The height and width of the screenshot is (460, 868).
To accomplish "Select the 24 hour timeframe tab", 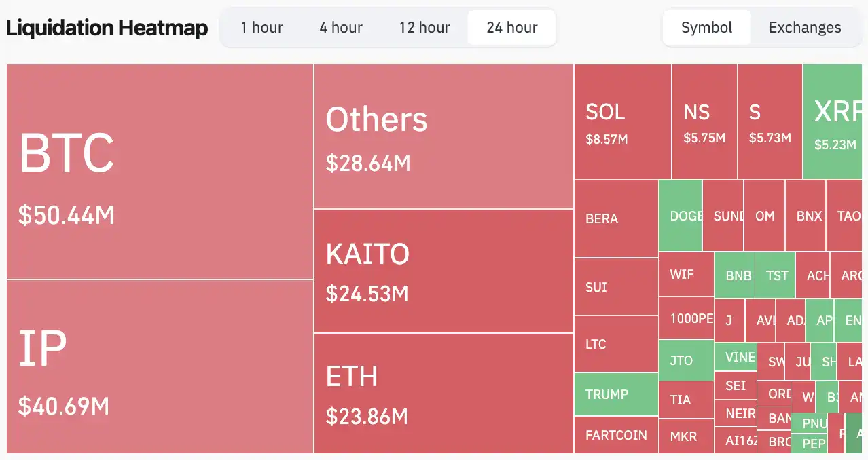I will click(512, 28).
